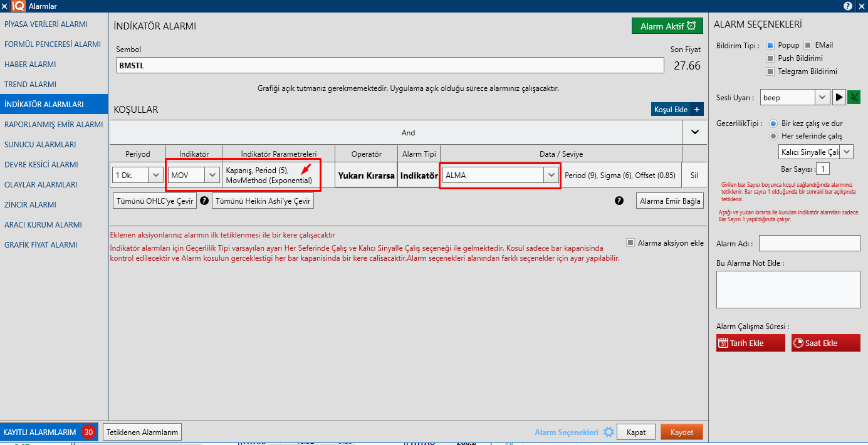This screenshot has width=868, height=445.
Task: Open the MOV indicator dropdown
Action: pyautogui.click(x=212, y=175)
